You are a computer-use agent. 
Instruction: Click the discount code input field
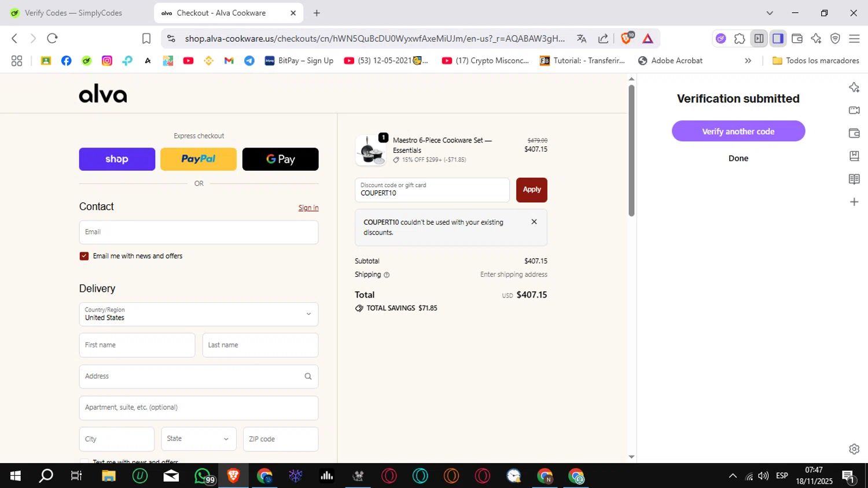[x=432, y=190]
